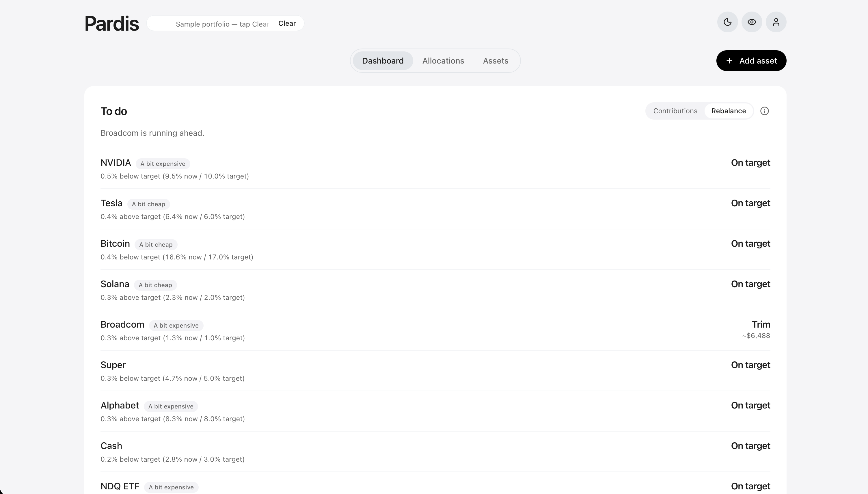Click the Trim action for Broadcom
This screenshot has height=494, width=868.
pyautogui.click(x=761, y=324)
